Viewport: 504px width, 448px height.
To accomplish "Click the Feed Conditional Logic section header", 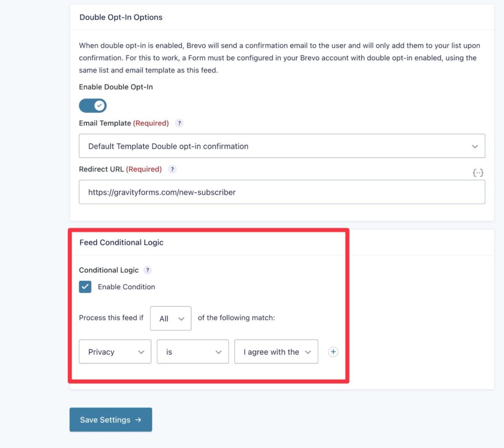I will coord(123,242).
